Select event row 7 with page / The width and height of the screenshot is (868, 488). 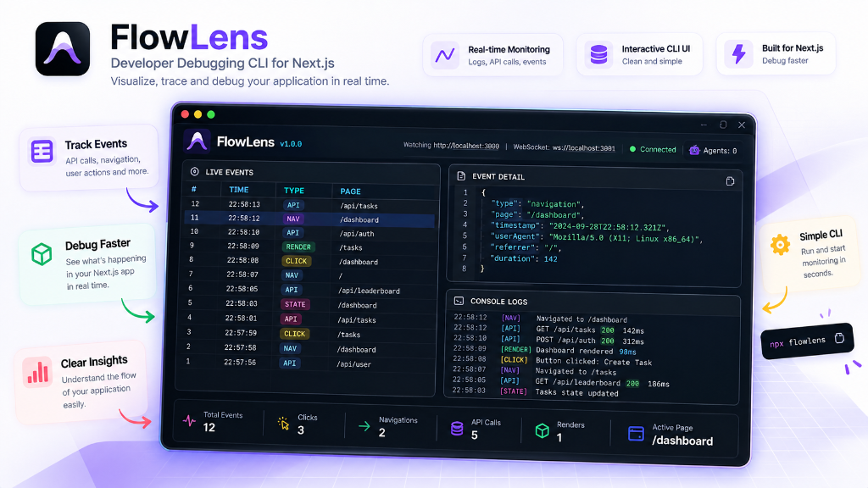(x=309, y=275)
